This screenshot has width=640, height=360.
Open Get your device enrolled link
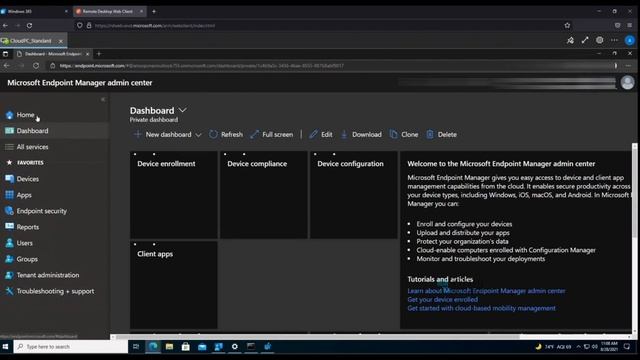click(442, 300)
